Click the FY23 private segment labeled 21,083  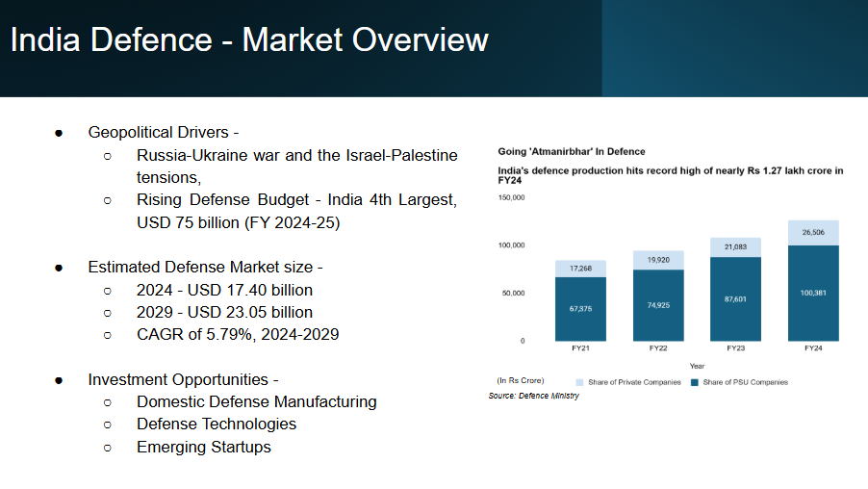pos(736,247)
